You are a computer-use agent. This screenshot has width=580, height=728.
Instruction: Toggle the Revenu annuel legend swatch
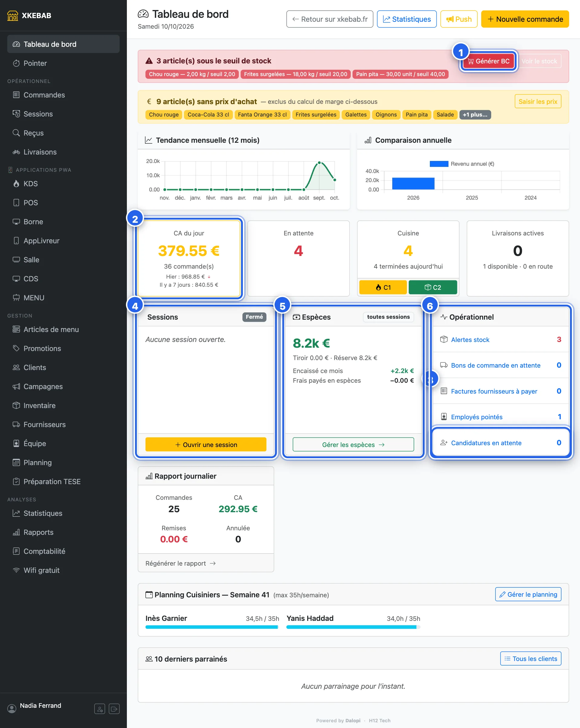[439, 164]
